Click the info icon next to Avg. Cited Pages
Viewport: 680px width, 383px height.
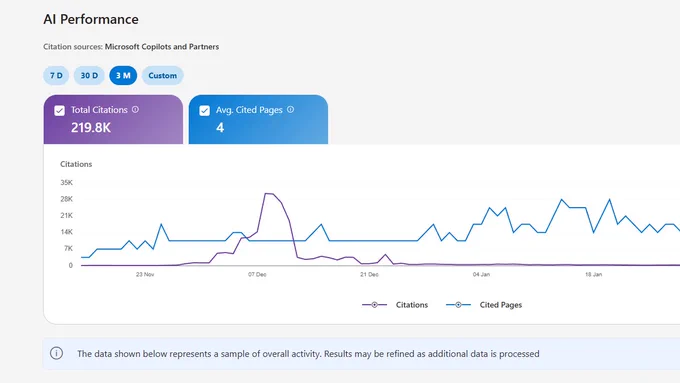tap(291, 110)
